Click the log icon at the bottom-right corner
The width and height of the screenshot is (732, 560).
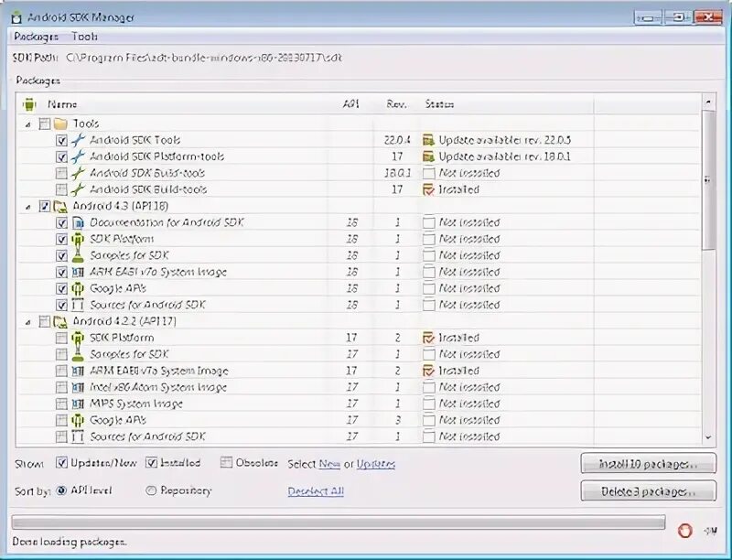[710, 531]
